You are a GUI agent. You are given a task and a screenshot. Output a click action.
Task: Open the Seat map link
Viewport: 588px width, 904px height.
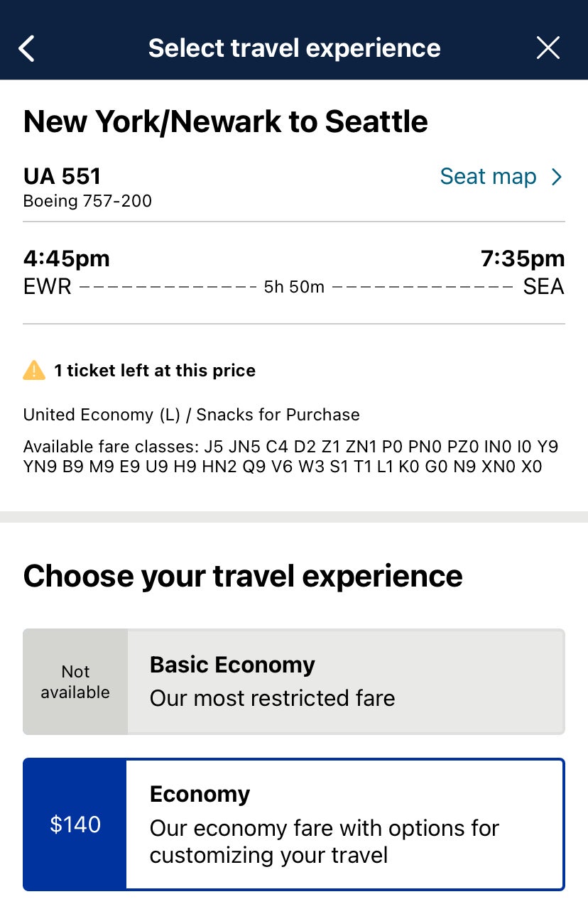click(x=489, y=176)
